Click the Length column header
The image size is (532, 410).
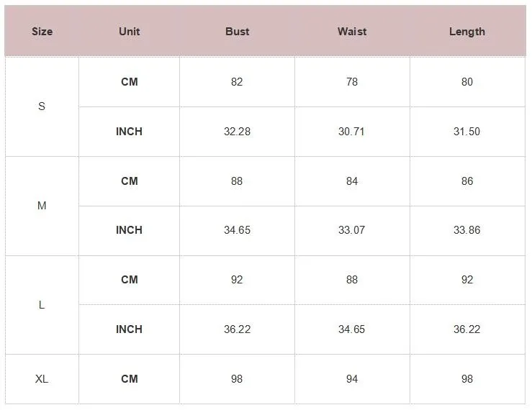467,32
